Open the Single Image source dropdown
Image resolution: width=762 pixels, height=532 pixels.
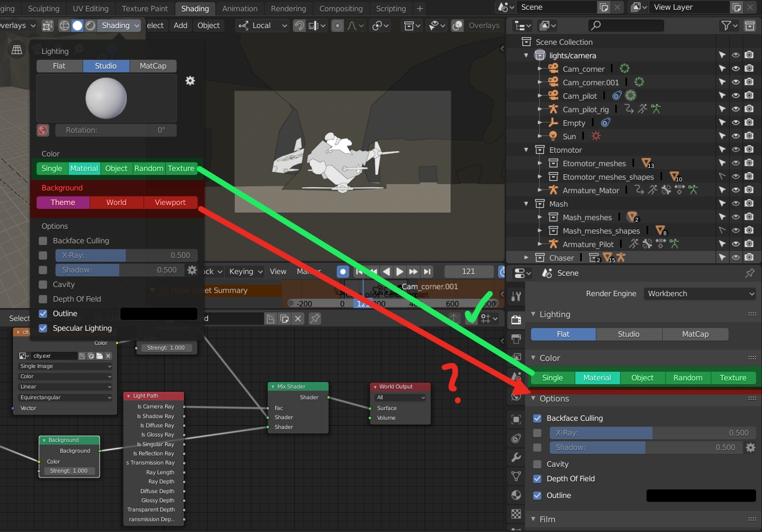click(x=65, y=366)
